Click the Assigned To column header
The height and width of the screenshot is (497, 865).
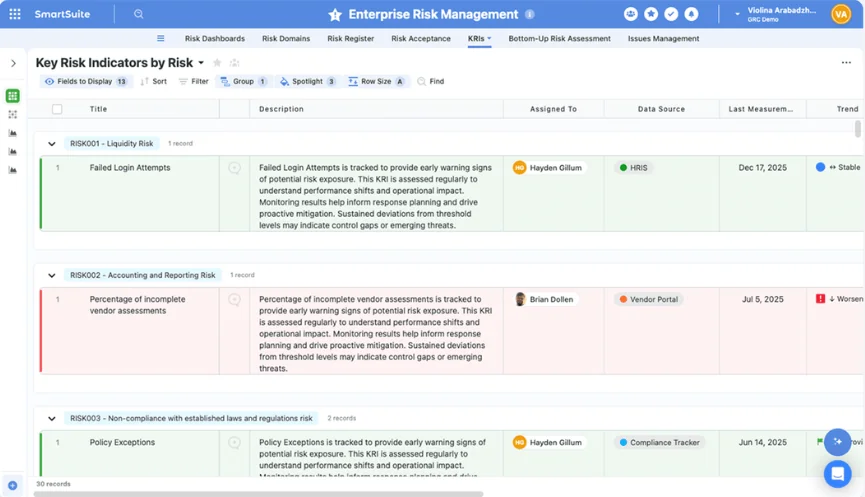[x=553, y=109]
